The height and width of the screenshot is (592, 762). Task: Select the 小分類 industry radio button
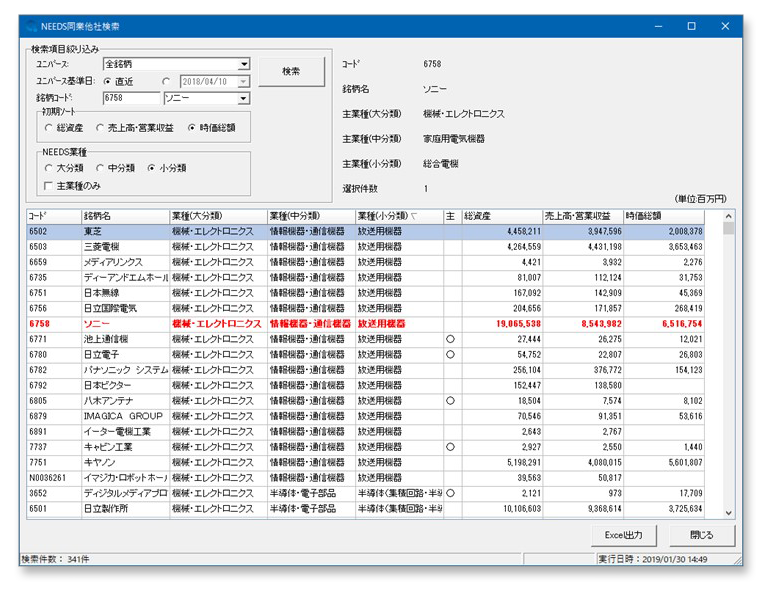pos(151,168)
